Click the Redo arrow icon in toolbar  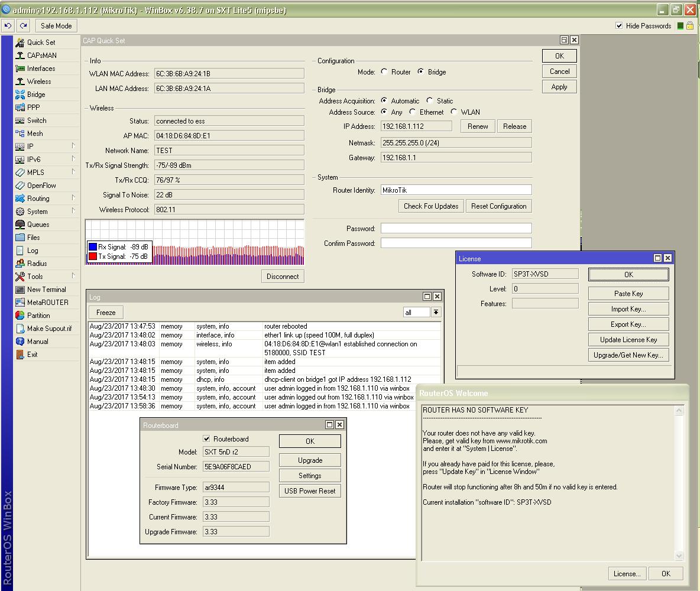pos(24,25)
